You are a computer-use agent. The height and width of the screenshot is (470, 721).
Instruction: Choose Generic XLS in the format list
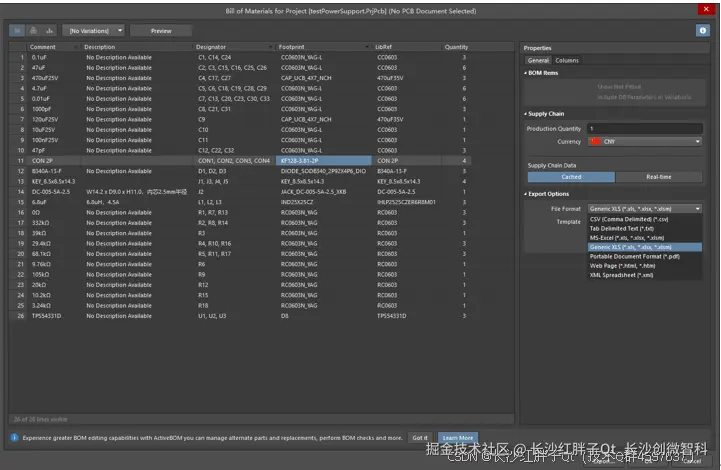pos(645,247)
